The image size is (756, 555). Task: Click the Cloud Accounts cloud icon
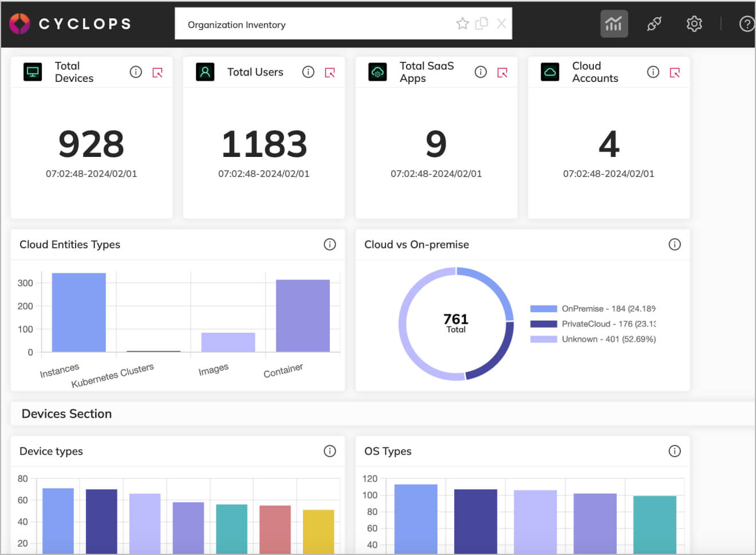[550, 72]
